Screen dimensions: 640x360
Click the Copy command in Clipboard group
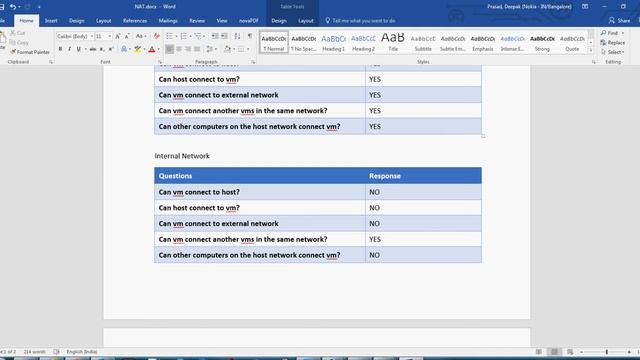(19, 42)
